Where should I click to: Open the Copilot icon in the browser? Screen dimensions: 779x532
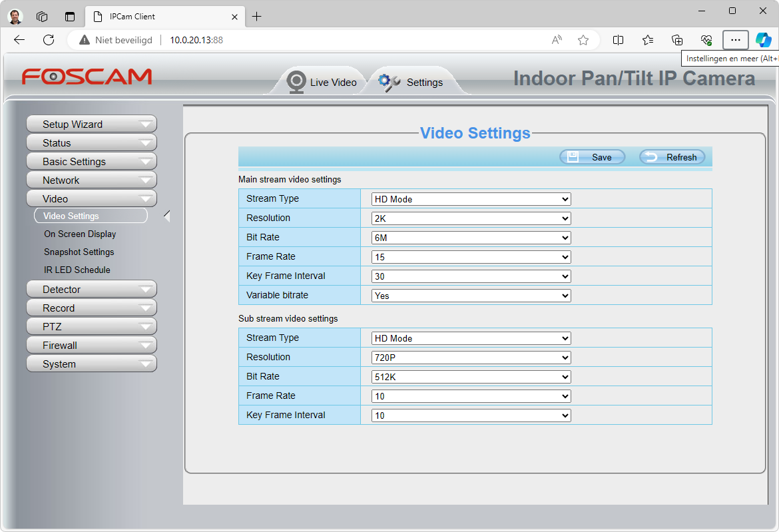tap(763, 40)
